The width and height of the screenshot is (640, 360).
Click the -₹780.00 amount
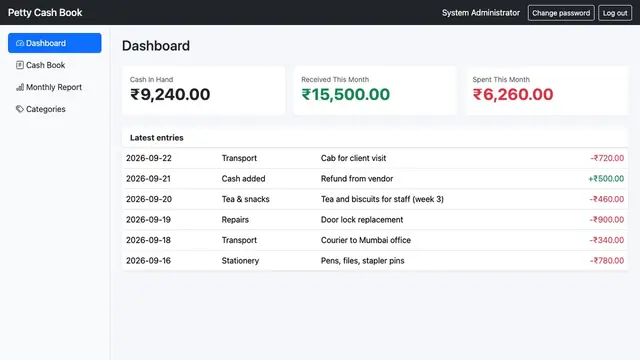coord(607,260)
